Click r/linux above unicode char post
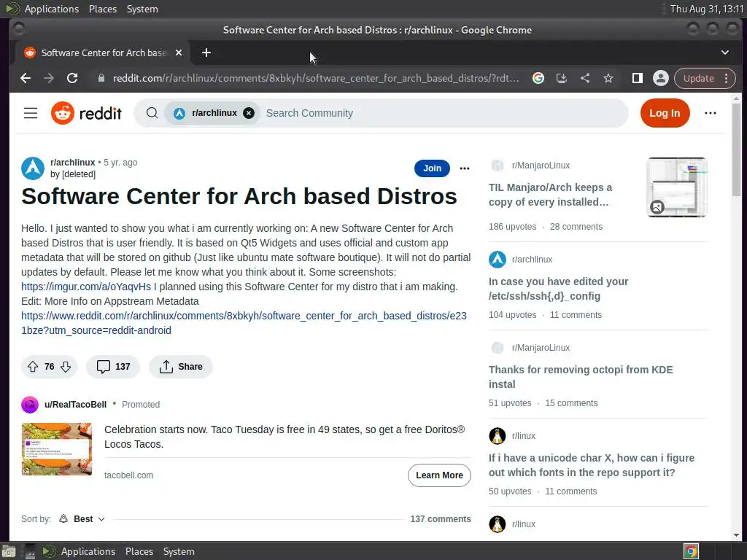747x560 pixels. [524, 436]
